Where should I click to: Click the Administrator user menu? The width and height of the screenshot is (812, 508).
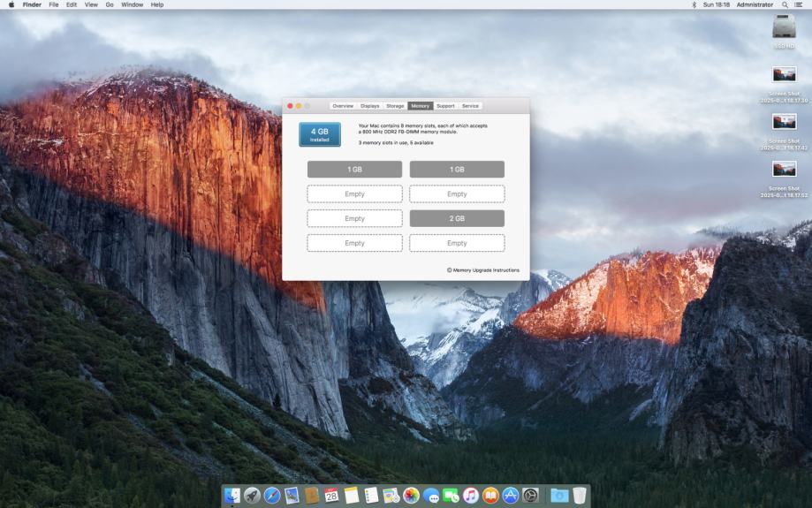click(754, 4)
